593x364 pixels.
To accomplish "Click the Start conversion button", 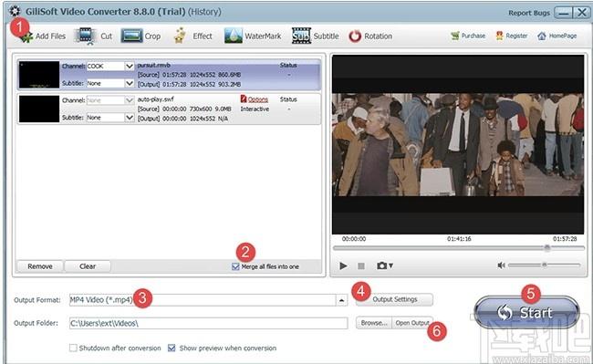I will tap(526, 312).
